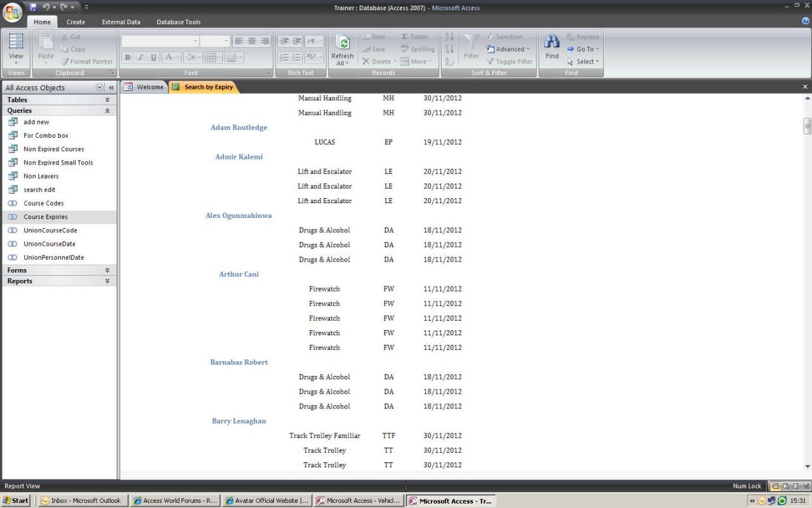Viewport: 812px width, 508px height.
Task: Switch to Inbox - Microsoft Outlook taskbar button
Action: (x=82, y=500)
